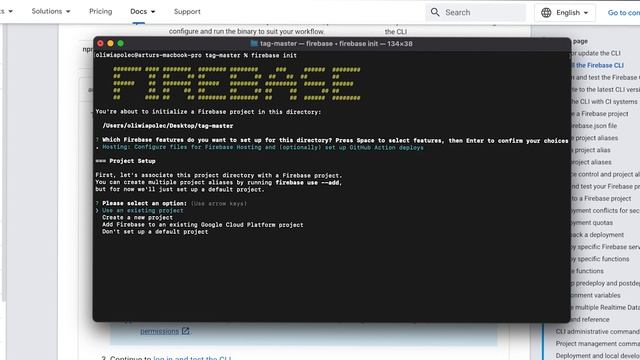Viewport: 640px width, 360px height.
Task: Choose 'Use an existing project' option
Action: click(142, 211)
